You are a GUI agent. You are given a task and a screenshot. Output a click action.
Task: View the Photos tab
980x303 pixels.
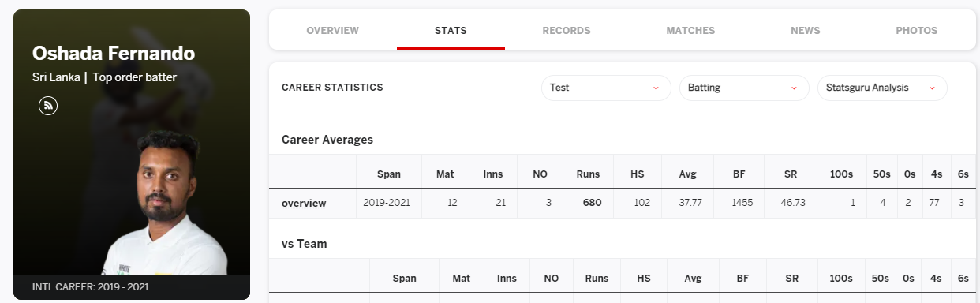[x=917, y=31]
